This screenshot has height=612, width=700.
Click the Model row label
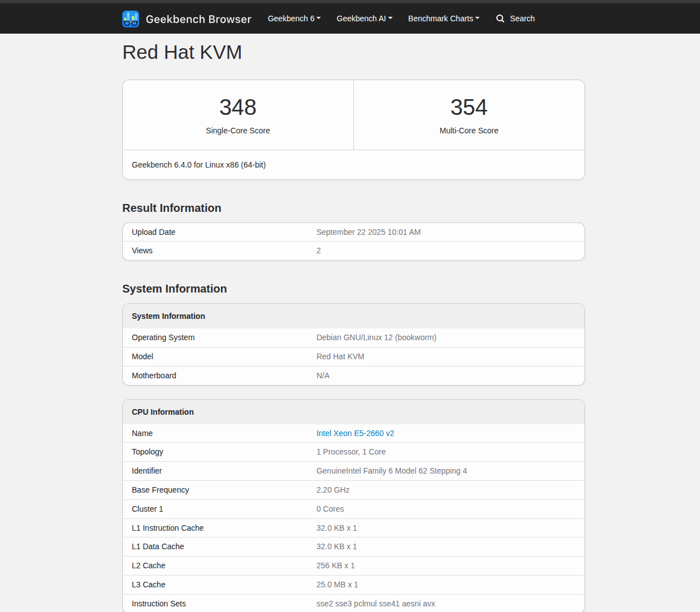(x=142, y=356)
